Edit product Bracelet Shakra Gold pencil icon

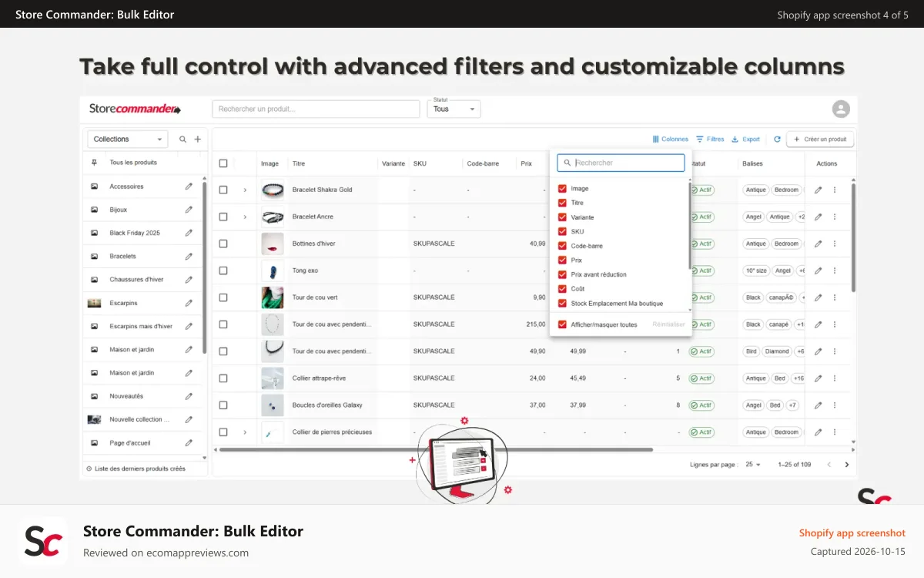tap(818, 190)
